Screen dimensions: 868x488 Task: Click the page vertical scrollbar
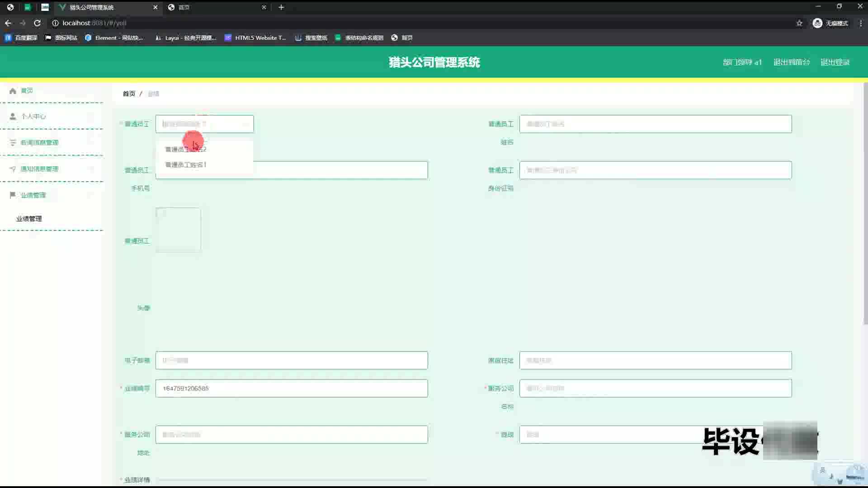[x=865, y=203]
